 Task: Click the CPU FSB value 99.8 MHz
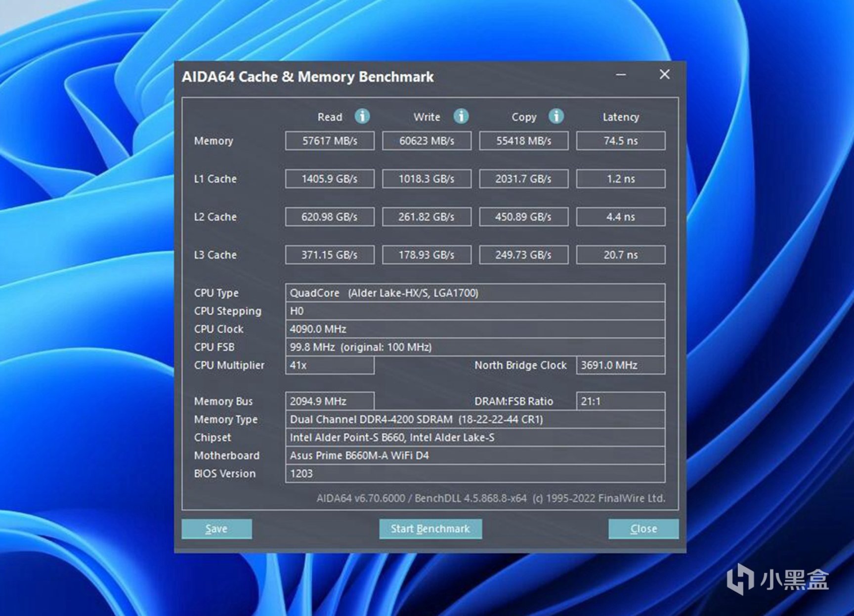pyautogui.click(x=475, y=347)
